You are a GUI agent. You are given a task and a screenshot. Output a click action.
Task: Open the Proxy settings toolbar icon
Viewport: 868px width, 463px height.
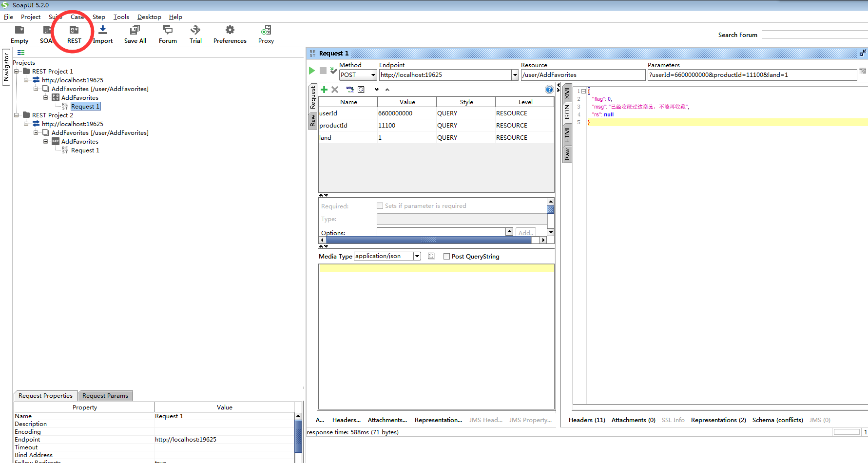[x=266, y=34]
